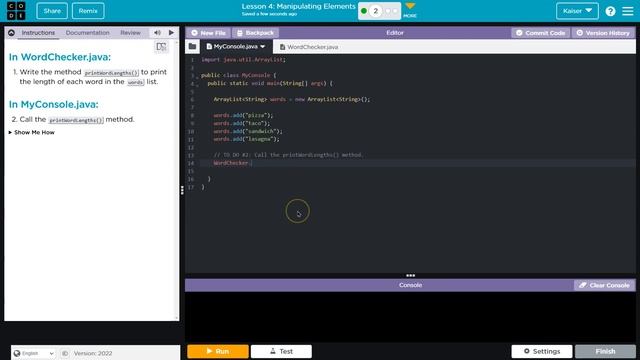
Task: Create a New File
Action: coord(208,33)
